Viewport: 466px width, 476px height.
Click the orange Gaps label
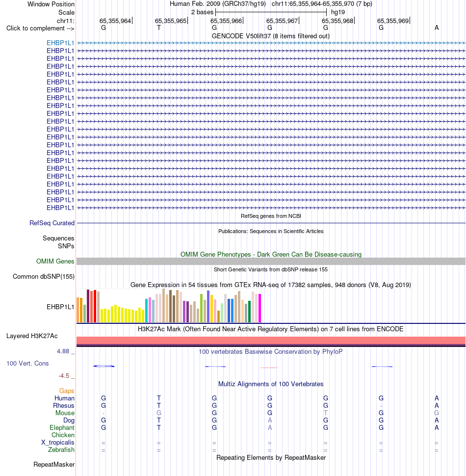click(67, 391)
